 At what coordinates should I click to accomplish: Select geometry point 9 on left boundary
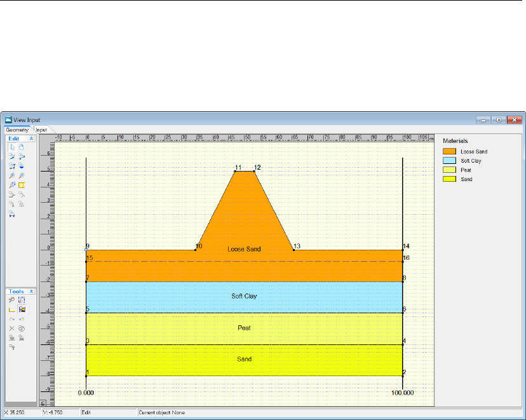(x=86, y=250)
